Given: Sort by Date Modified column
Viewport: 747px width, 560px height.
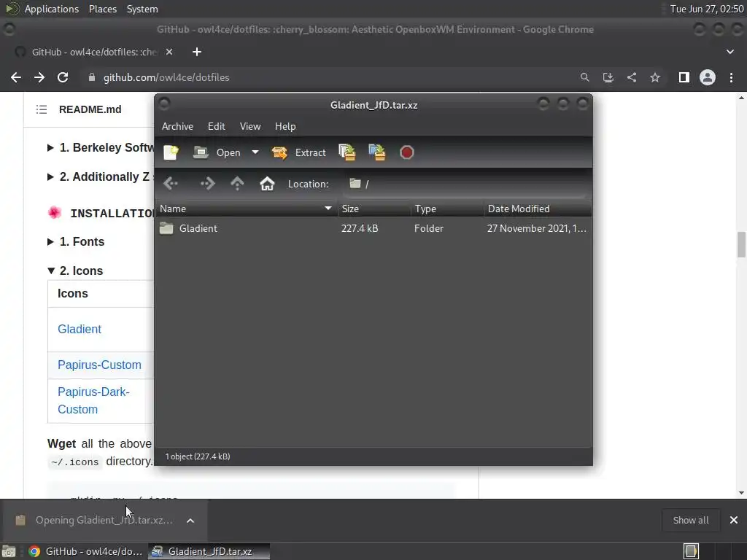Looking at the screenshot, I should coord(538,209).
